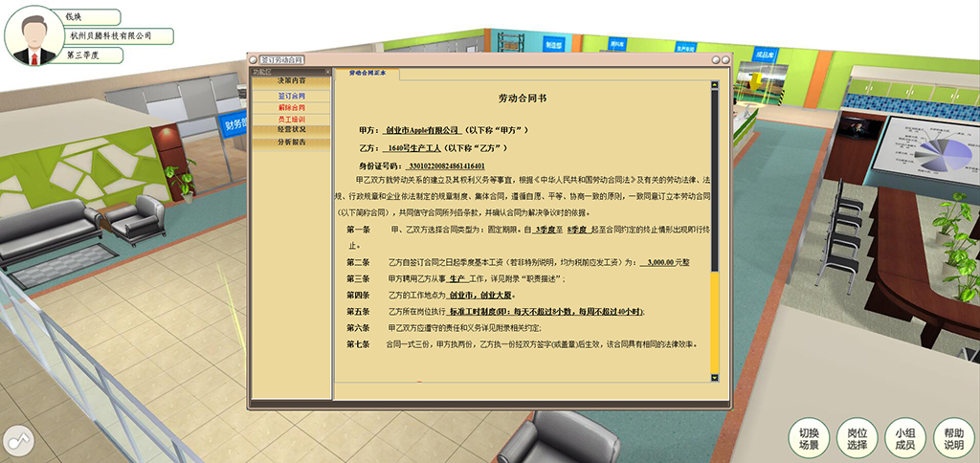The image size is (980, 463).
Task: Open 岗位选择 role selection
Action: (857, 438)
